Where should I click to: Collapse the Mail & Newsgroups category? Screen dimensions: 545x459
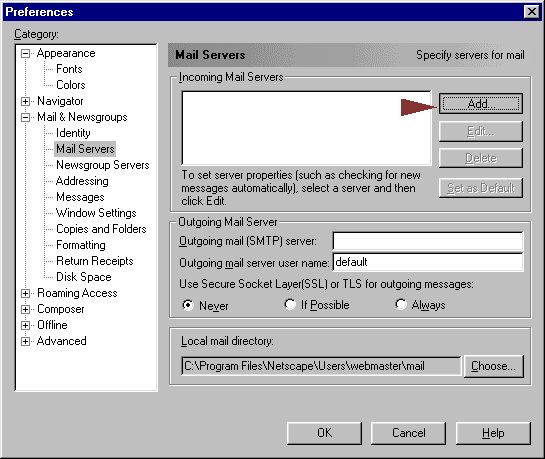point(25,117)
